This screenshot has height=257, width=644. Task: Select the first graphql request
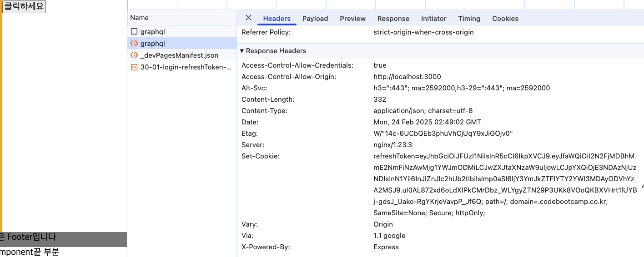click(x=181, y=32)
